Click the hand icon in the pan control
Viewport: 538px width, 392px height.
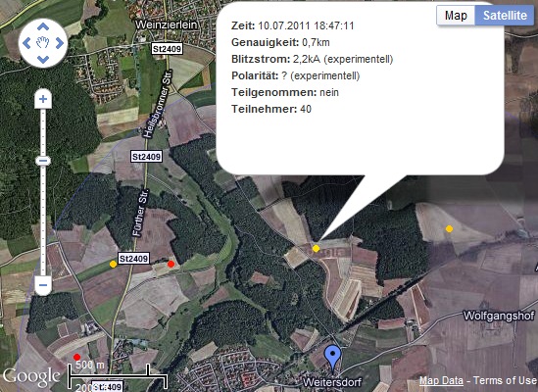(x=43, y=43)
